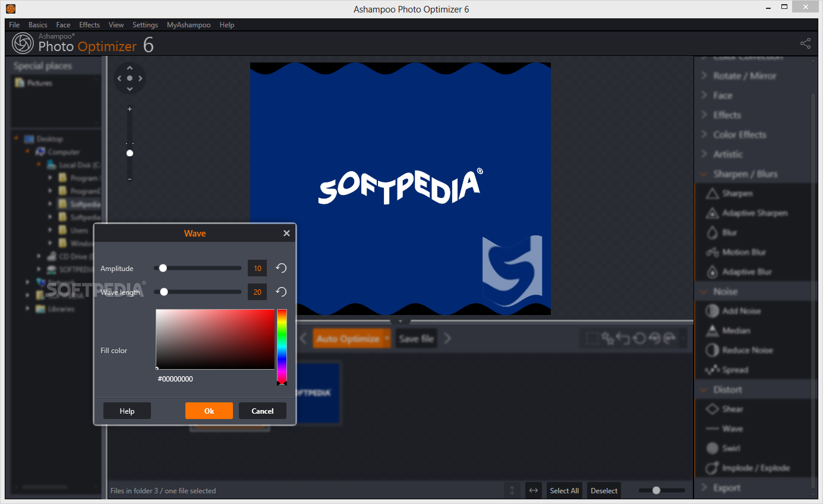Click the undo arrow toolbar icon
This screenshot has height=504, width=823.
623,338
